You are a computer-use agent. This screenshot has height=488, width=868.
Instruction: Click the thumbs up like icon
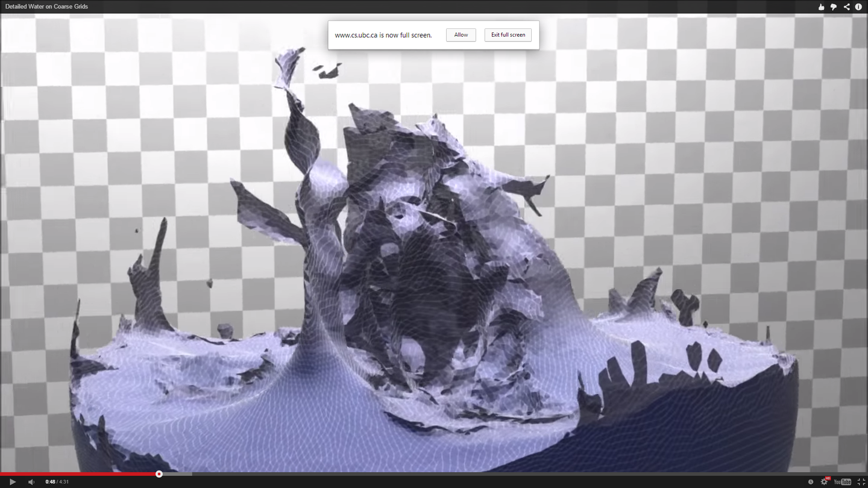coord(821,7)
